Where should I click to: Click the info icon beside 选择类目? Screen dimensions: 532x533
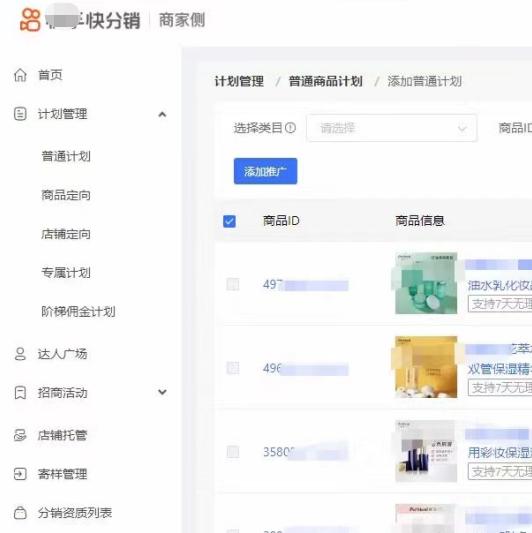(290, 128)
